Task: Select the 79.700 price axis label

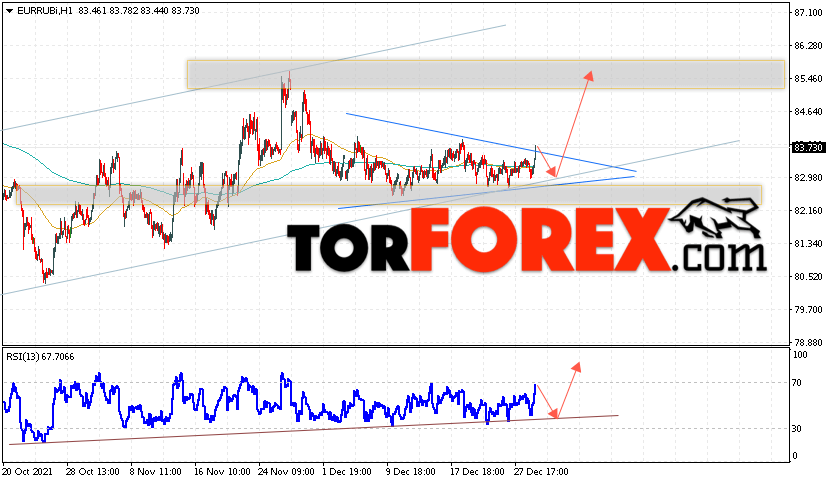Action: (x=808, y=309)
